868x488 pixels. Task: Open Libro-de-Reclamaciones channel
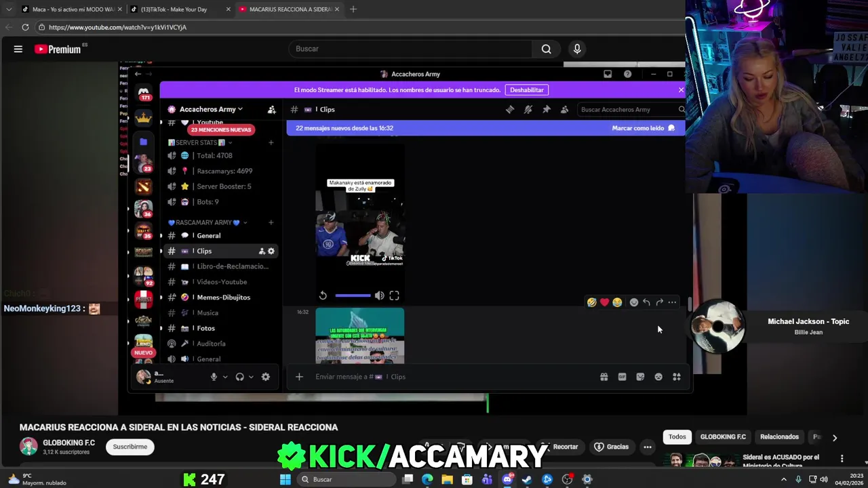click(x=220, y=266)
